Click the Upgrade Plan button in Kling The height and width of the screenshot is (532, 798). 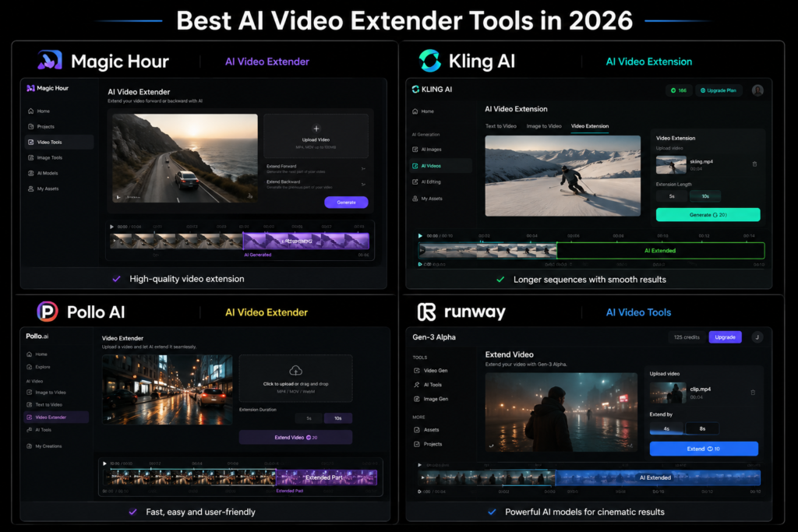[x=719, y=90]
